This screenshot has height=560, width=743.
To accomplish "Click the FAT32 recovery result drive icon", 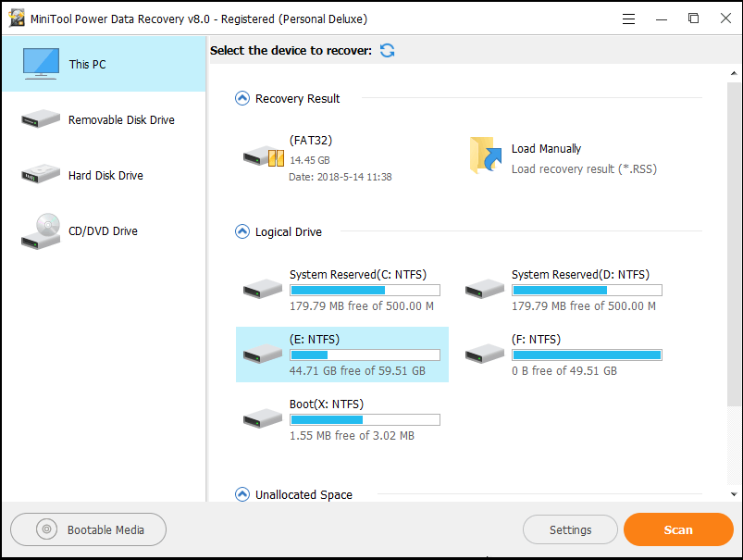I will tap(264, 156).
